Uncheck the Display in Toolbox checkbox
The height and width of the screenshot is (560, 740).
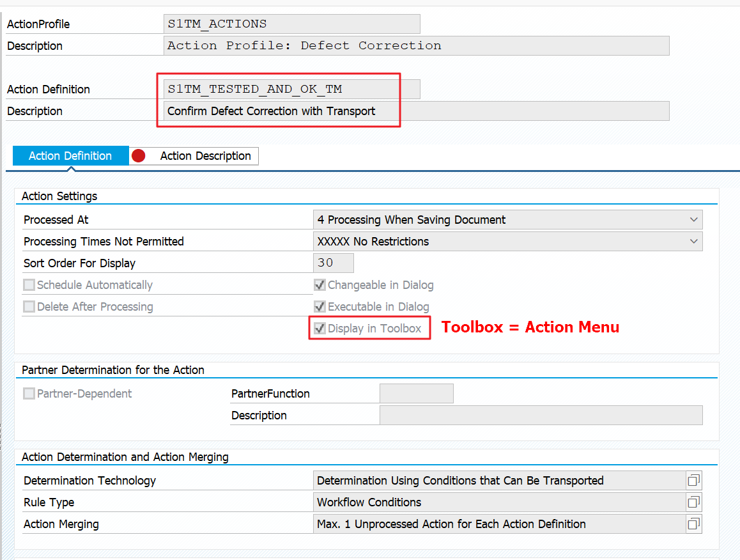[320, 329]
